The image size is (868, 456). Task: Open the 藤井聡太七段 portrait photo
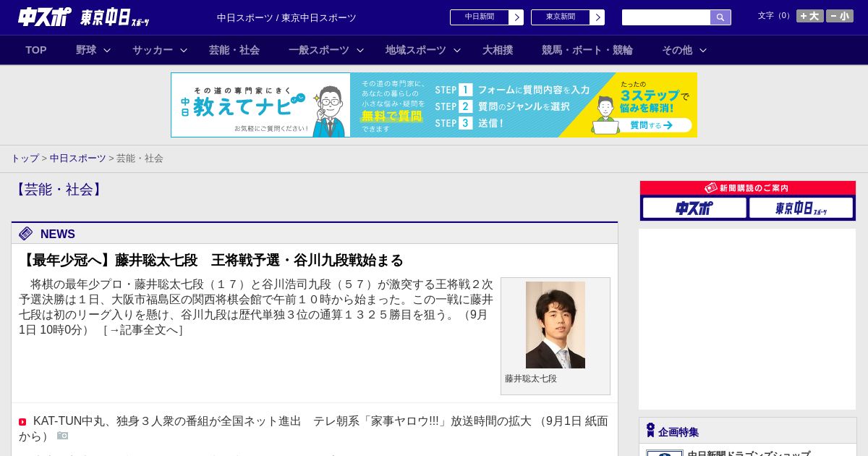pos(556,325)
